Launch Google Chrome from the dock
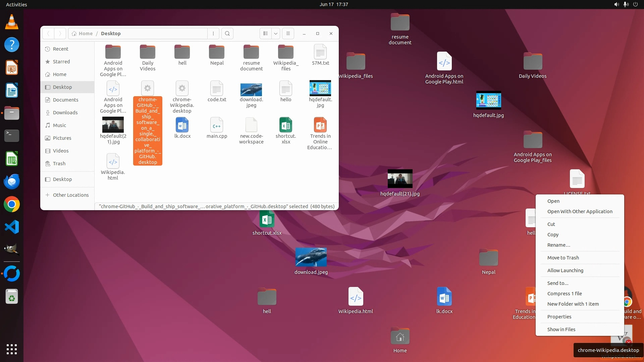This screenshot has width=644, height=362. [12, 204]
